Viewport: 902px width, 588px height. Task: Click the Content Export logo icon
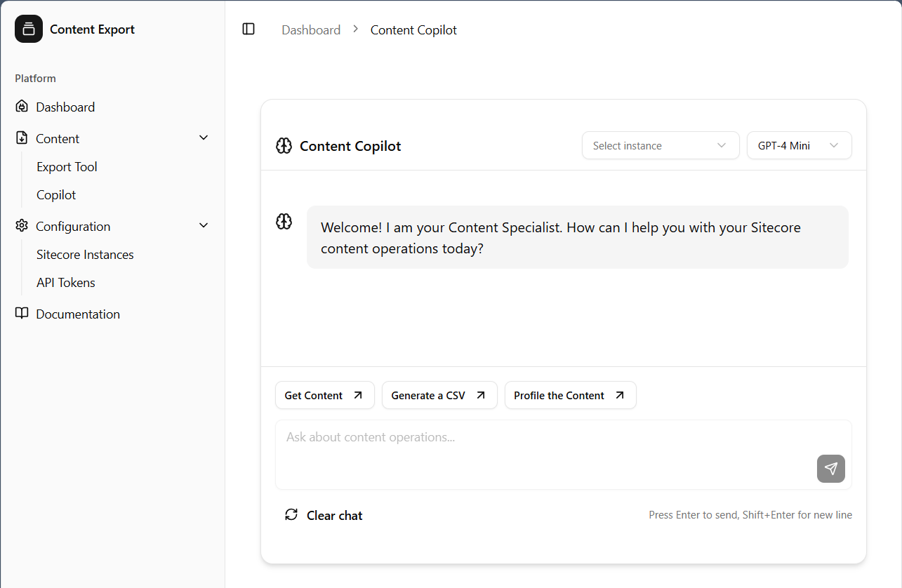pyautogui.click(x=29, y=29)
